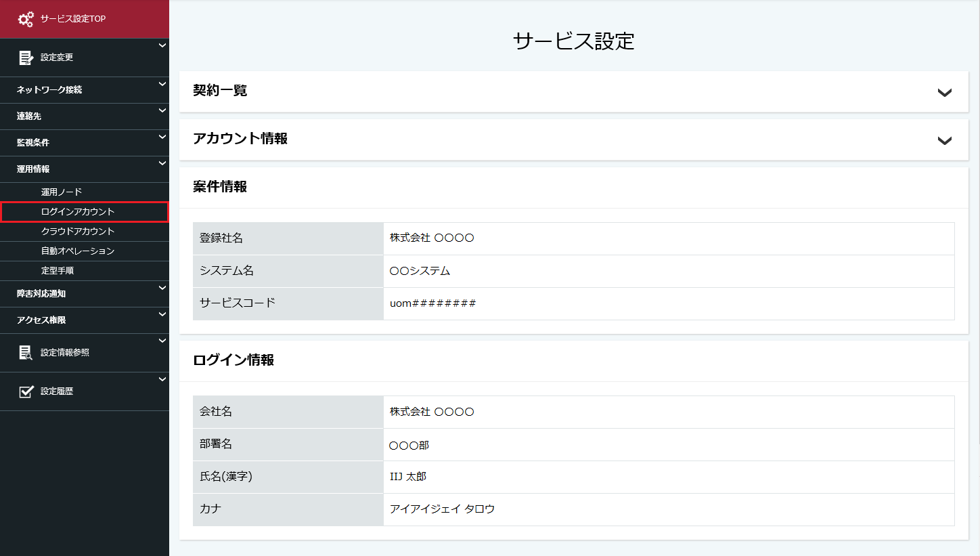The height and width of the screenshot is (556, 980).
Task: Click the ○○システム value
Action: [420, 271]
